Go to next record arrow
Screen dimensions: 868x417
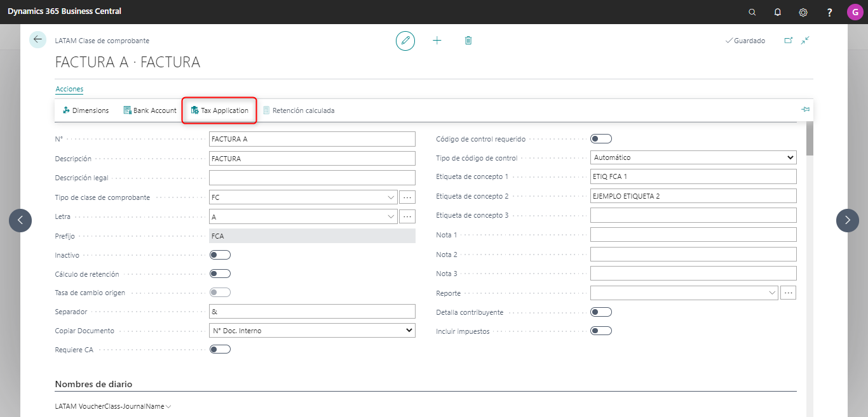(847, 220)
